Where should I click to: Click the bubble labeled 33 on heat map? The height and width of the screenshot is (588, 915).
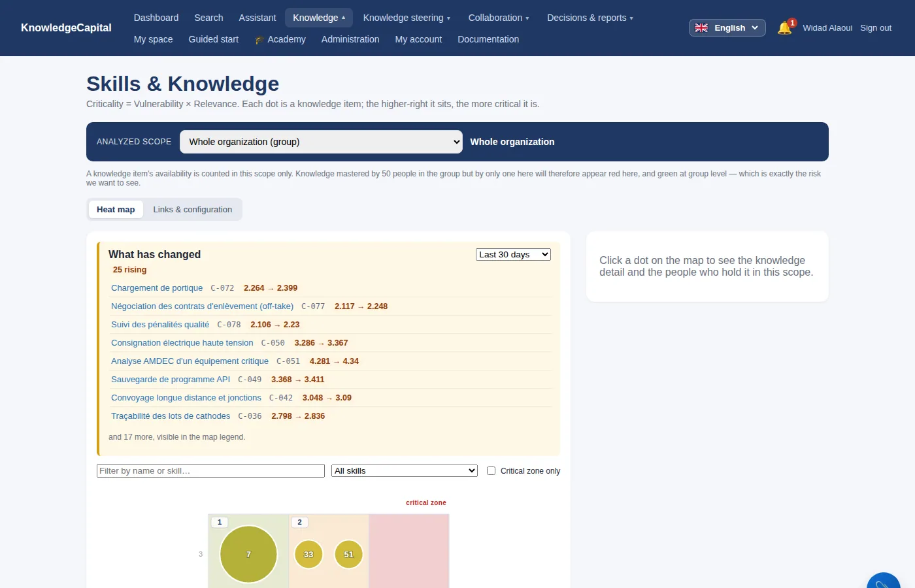(x=308, y=555)
